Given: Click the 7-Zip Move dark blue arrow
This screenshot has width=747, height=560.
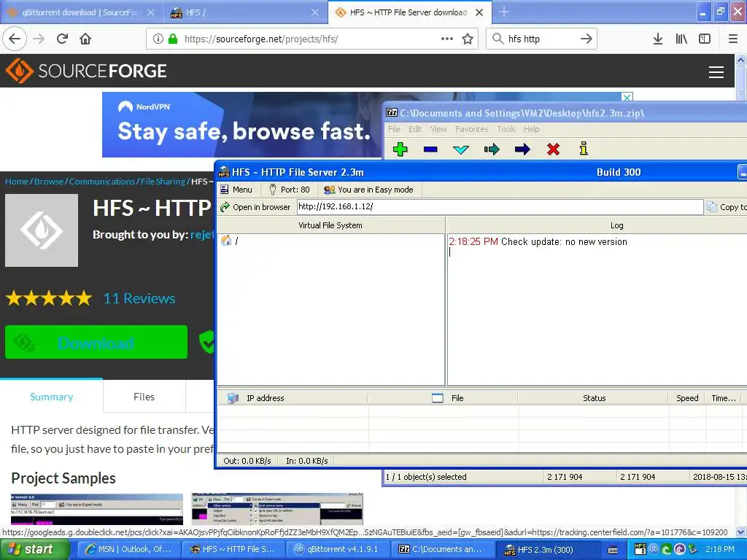Looking at the screenshot, I should (x=522, y=149).
